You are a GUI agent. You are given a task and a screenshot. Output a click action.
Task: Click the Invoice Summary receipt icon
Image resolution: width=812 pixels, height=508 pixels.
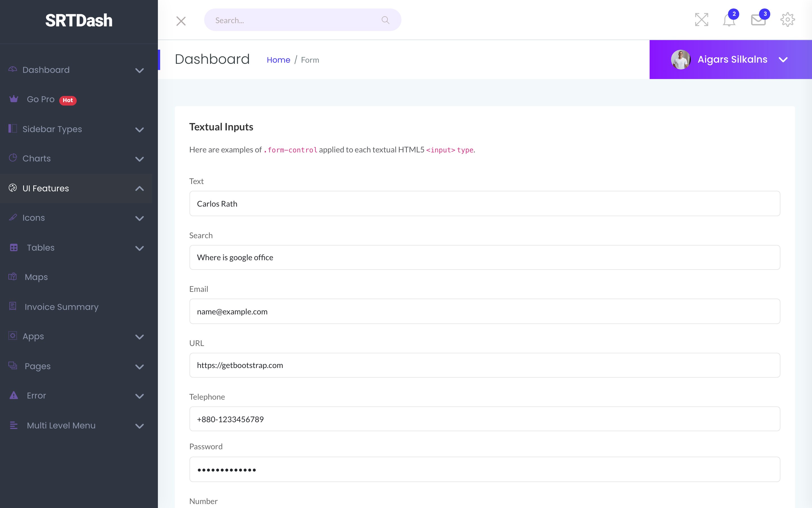(13, 306)
